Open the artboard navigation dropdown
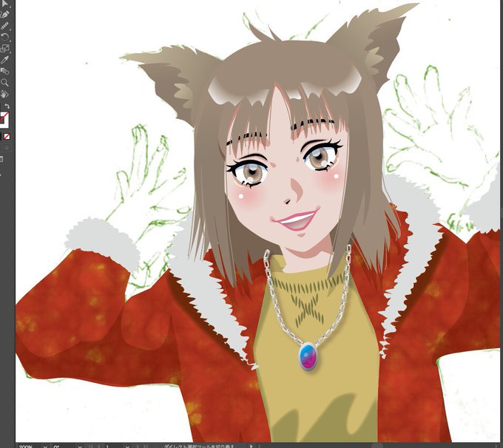 click(x=127, y=446)
